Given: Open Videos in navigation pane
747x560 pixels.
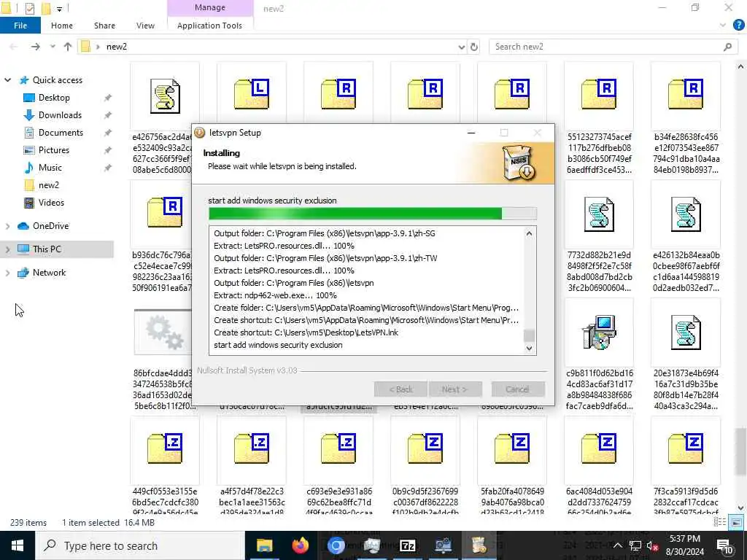Looking at the screenshot, I should 51,203.
